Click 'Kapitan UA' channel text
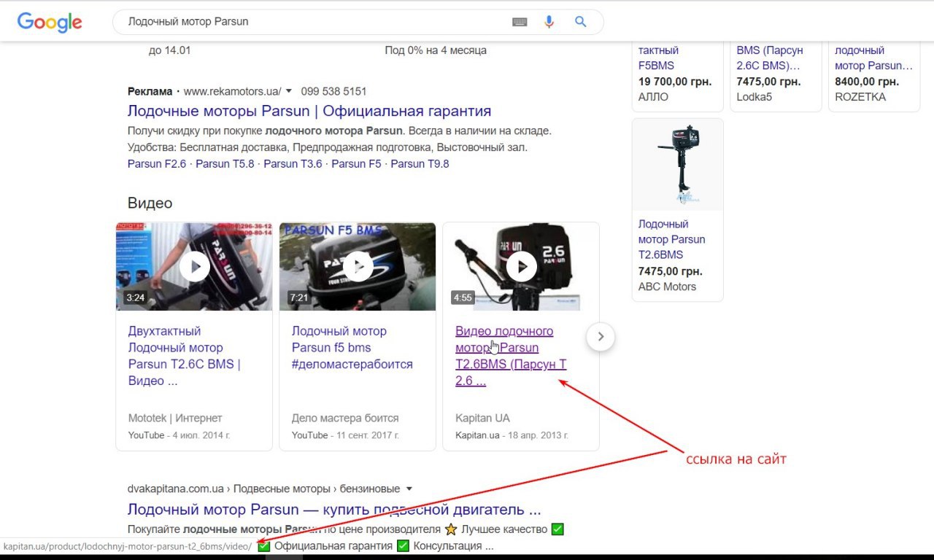This screenshot has height=560, width=934. pyautogui.click(x=482, y=419)
